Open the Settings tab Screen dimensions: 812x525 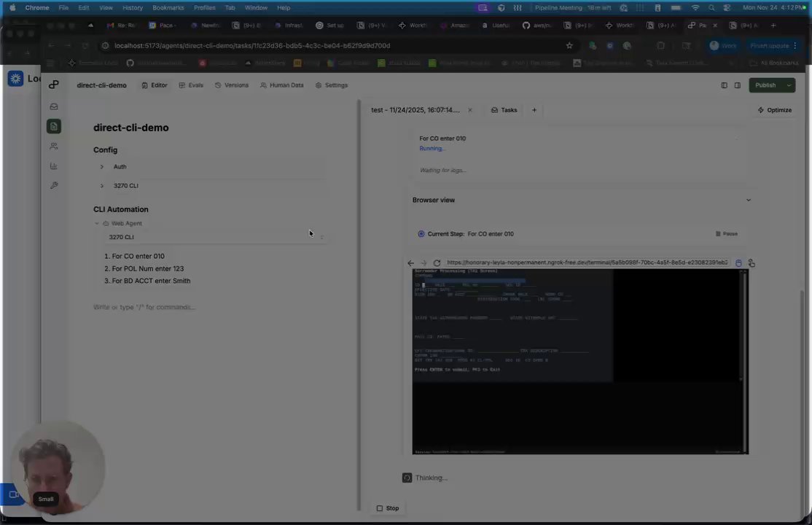(x=332, y=85)
